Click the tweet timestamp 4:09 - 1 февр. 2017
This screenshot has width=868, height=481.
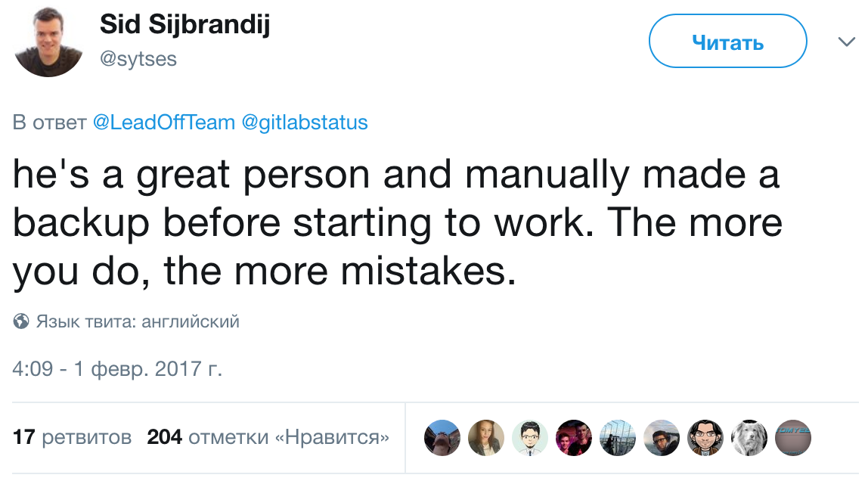(118, 369)
